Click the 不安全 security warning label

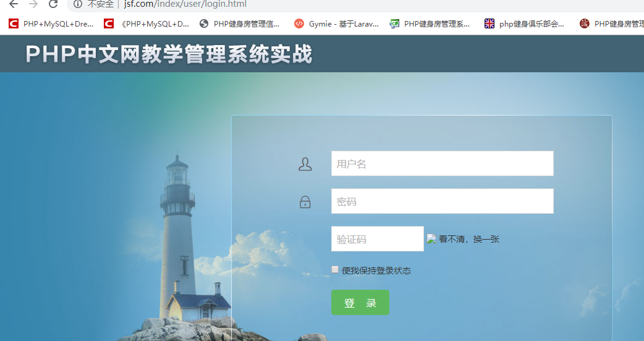tap(101, 4)
